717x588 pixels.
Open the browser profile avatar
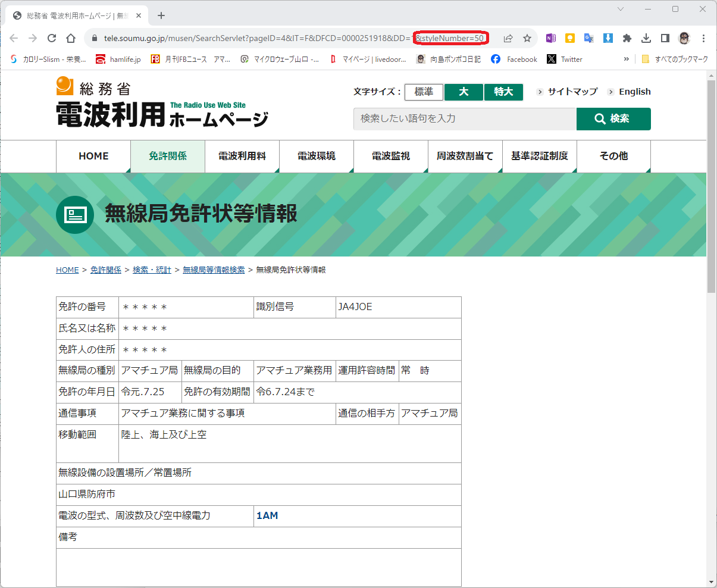(x=684, y=37)
